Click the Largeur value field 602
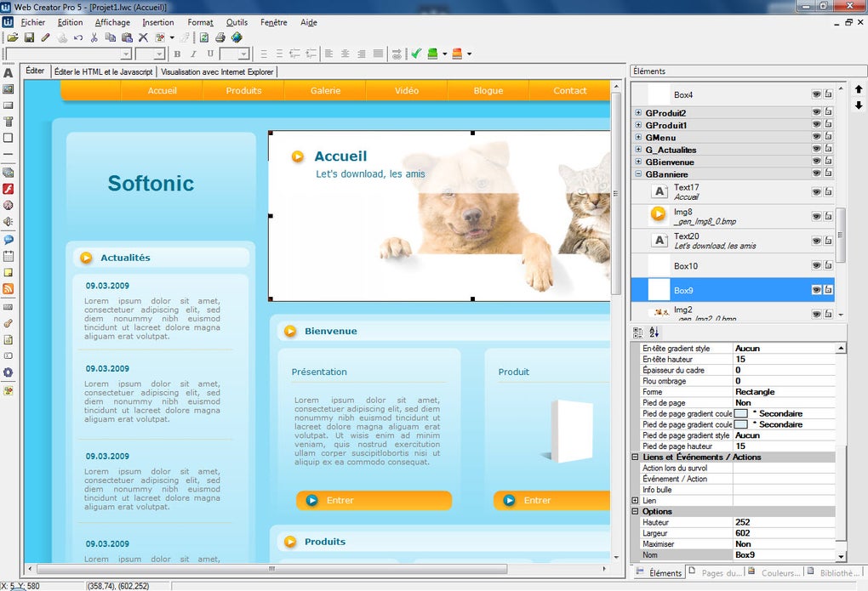868x591 pixels. 784,533
